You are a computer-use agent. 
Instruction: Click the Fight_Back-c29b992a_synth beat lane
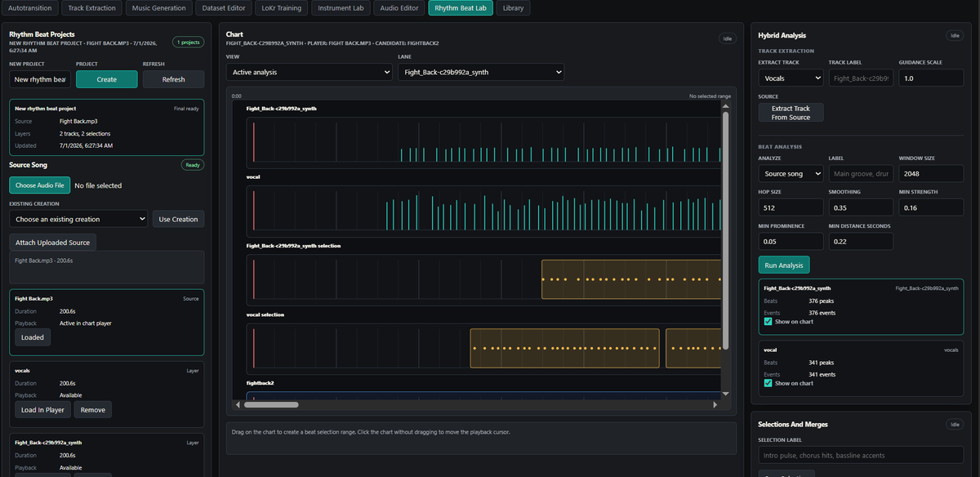coord(483,143)
